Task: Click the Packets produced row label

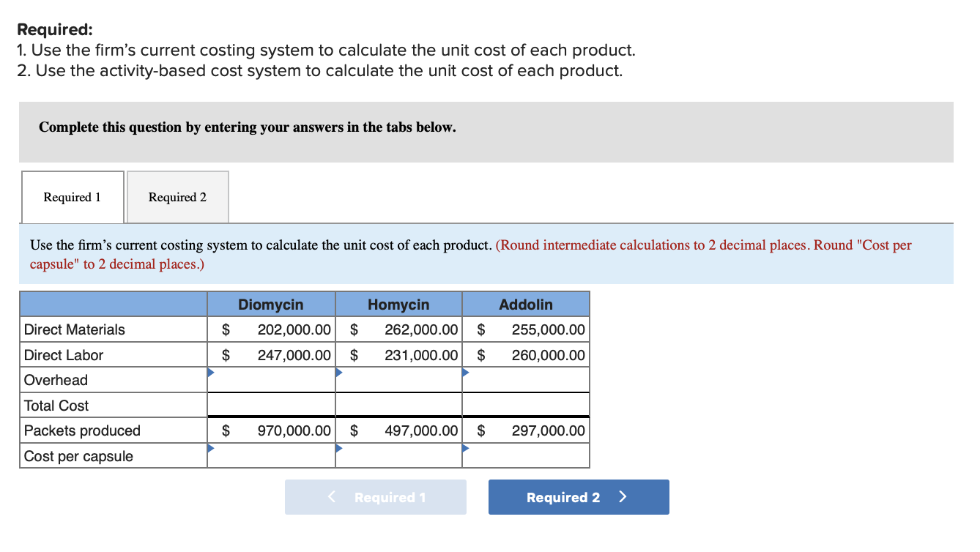Action: [82, 430]
